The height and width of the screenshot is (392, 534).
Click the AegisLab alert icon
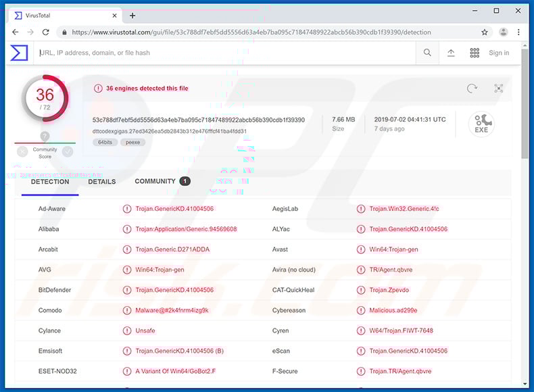(x=361, y=209)
